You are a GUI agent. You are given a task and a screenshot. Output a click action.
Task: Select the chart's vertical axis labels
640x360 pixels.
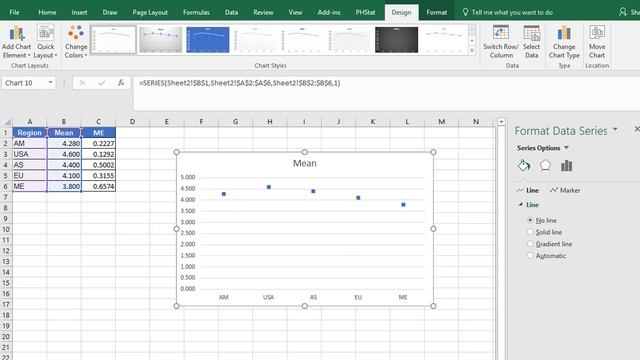(187, 233)
